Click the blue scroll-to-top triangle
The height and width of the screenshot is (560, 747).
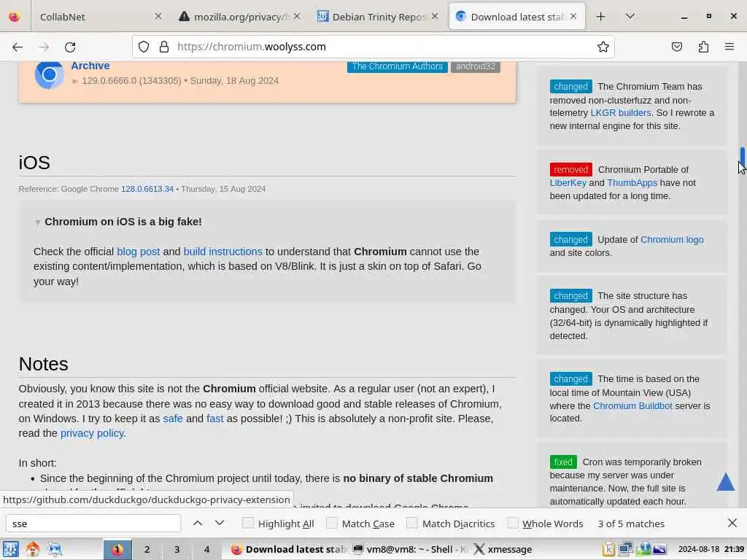[x=726, y=482]
